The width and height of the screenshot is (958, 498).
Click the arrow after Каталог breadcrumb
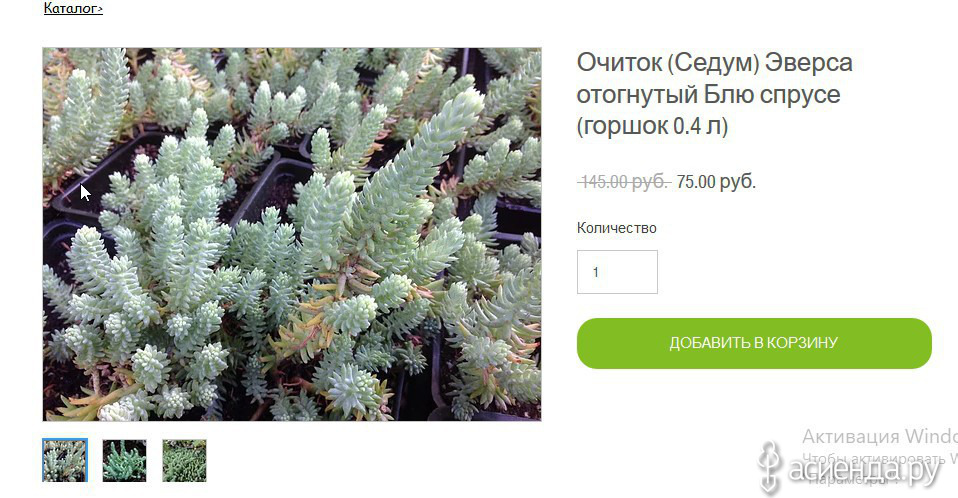[x=100, y=9]
